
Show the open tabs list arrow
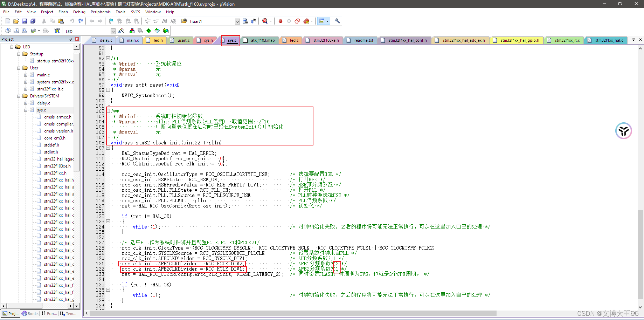[633, 40]
